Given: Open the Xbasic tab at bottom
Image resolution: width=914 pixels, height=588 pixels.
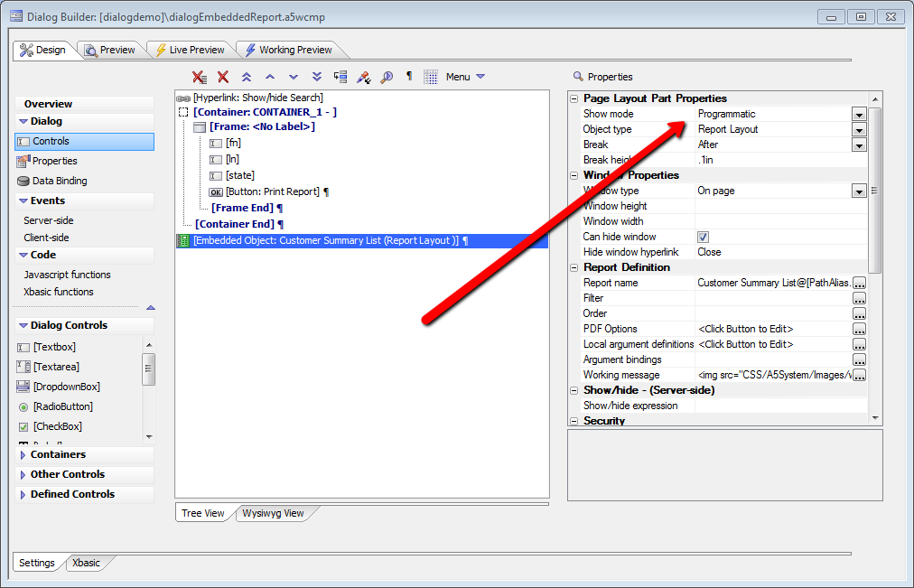Looking at the screenshot, I should [x=87, y=563].
